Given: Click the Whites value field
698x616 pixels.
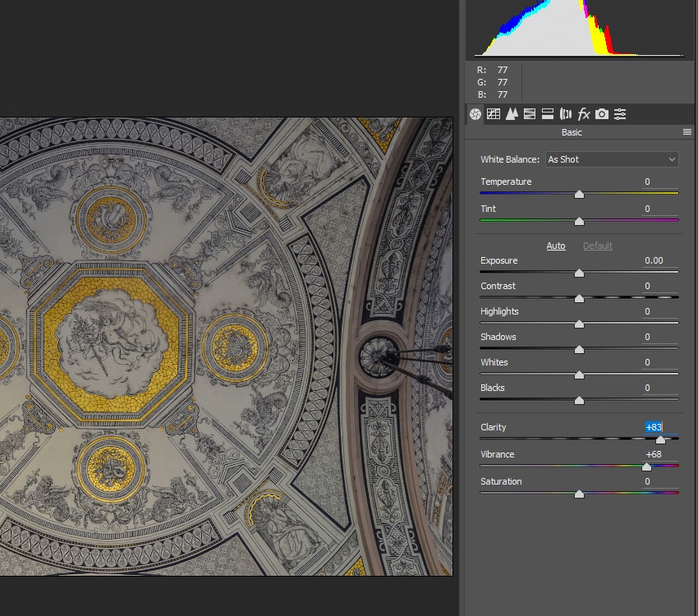Looking at the screenshot, I should pos(659,362).
